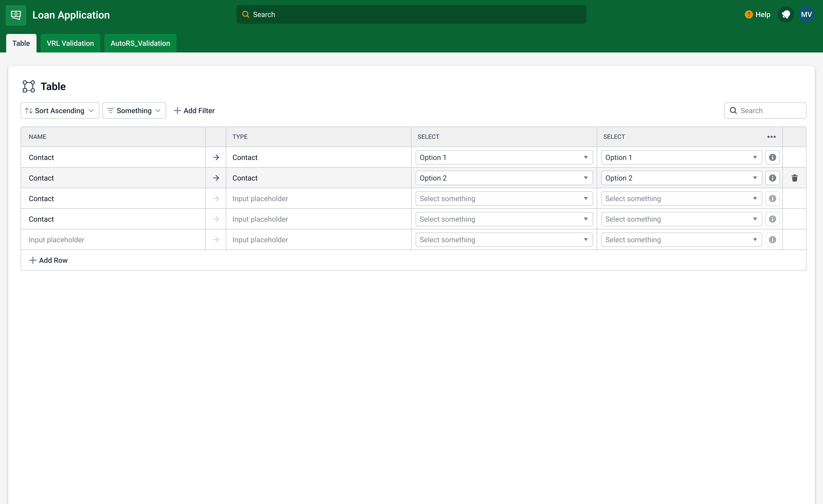Click Contact name cell in first row
823x504 pixels.
click(113, 158)
